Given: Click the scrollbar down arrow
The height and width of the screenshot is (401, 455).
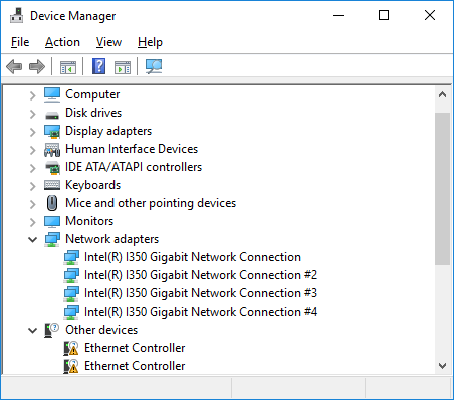Looking at the screenshot, I should (442, 366).
